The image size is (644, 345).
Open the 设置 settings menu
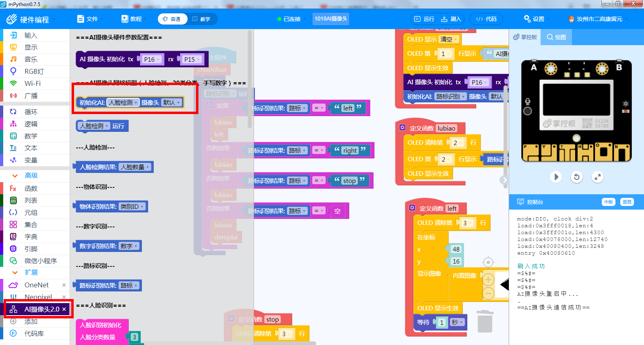point(537,19)
